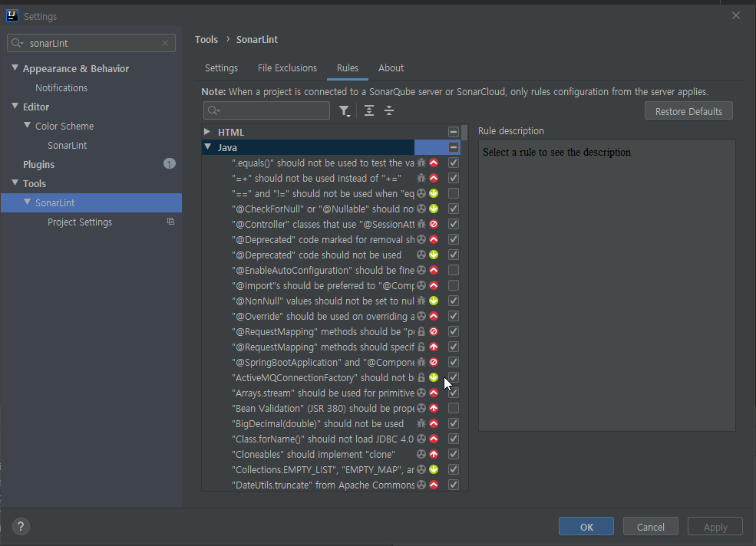
Task: Open help with the question mark button
Action: coord(21,526)
